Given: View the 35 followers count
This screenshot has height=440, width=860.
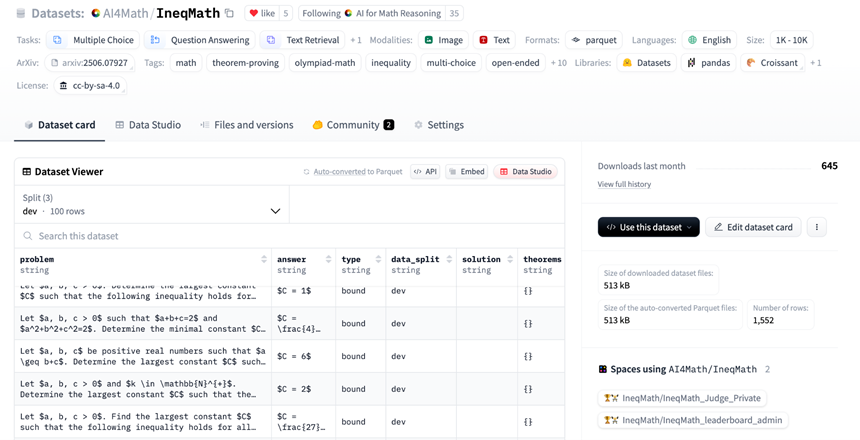Looking at the screenshot, I should tap(454, 13).
